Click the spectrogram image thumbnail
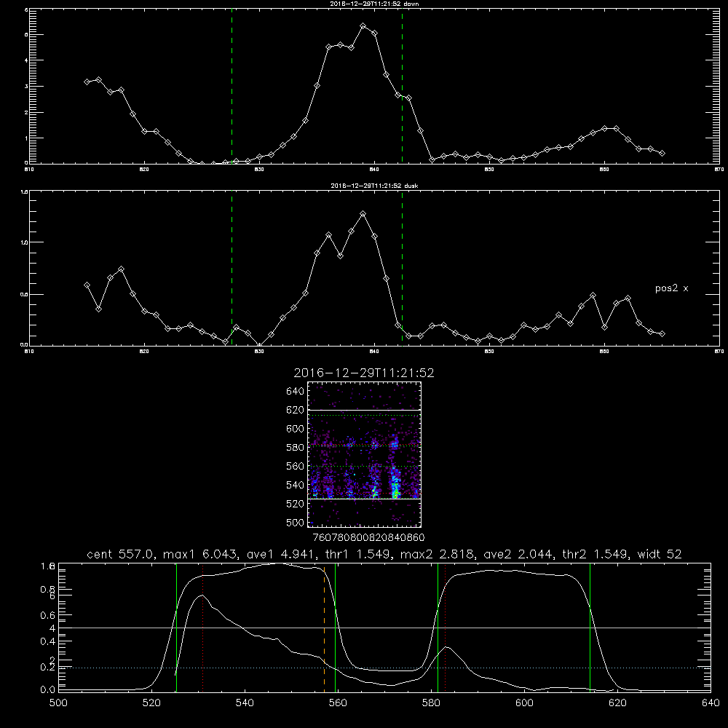This screenshot has height=728, width=728. (365, 454)
